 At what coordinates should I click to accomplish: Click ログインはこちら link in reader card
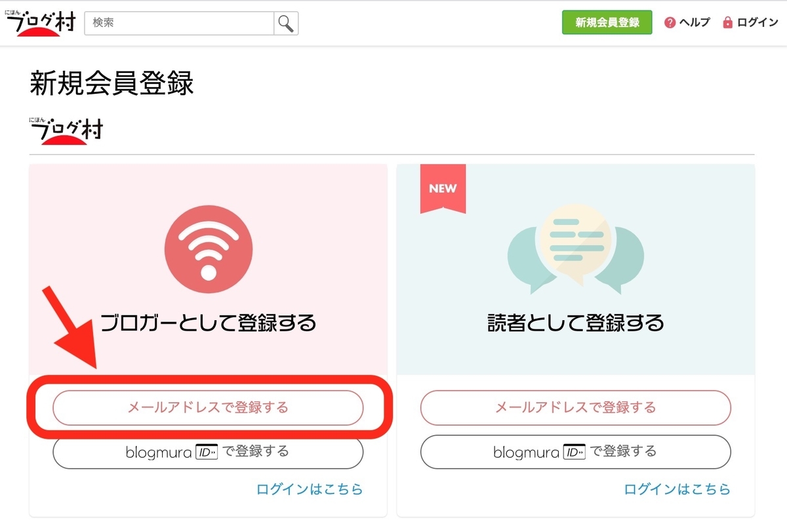pyautogui.click(x=677, y=489)
